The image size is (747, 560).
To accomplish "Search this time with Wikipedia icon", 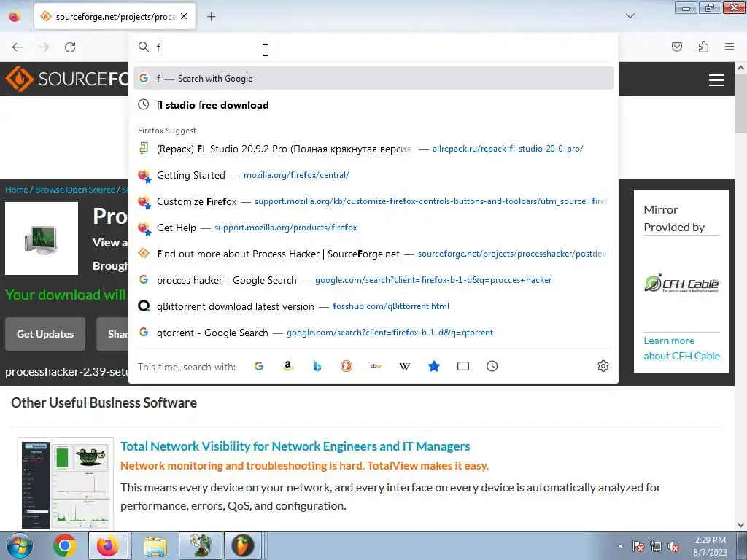I will [404, 366].
